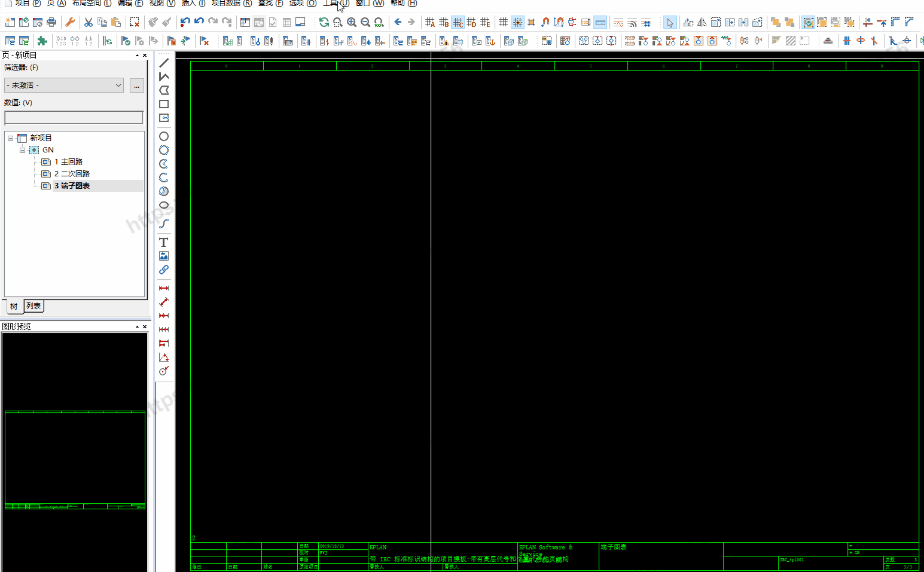Click the Zoom in magnifier icon
This screenshot has height=572, width=924.
[352, 22]
